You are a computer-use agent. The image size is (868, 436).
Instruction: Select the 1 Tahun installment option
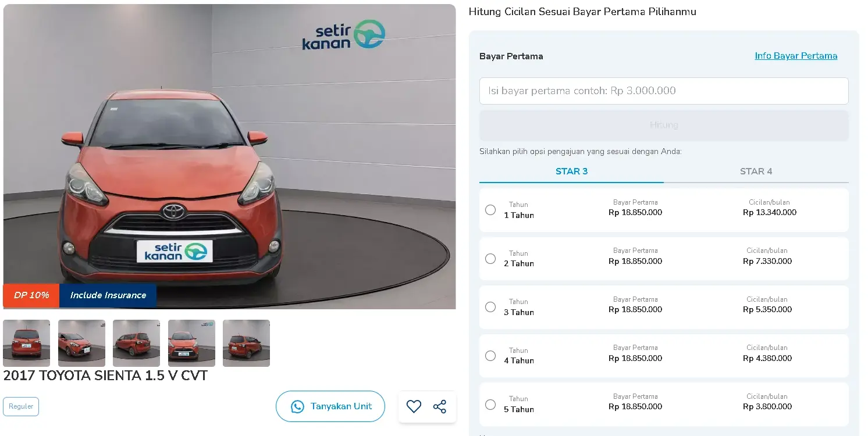(x=490, y=210)
